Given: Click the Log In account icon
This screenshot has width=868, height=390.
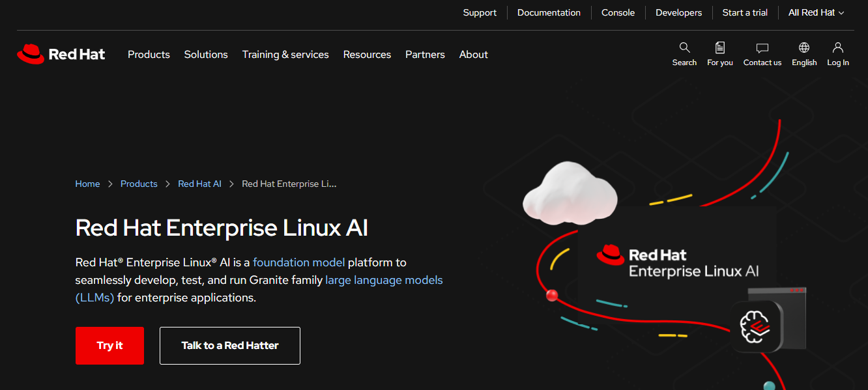Looking at the screenshot, I should (x=837, y=54).
